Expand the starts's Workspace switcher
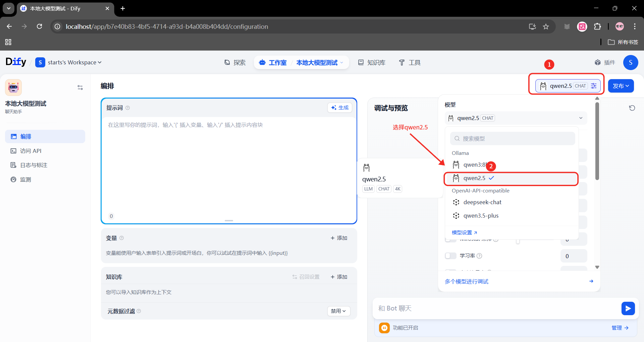The height and width of the screenshot is (342, 644). 69,62
